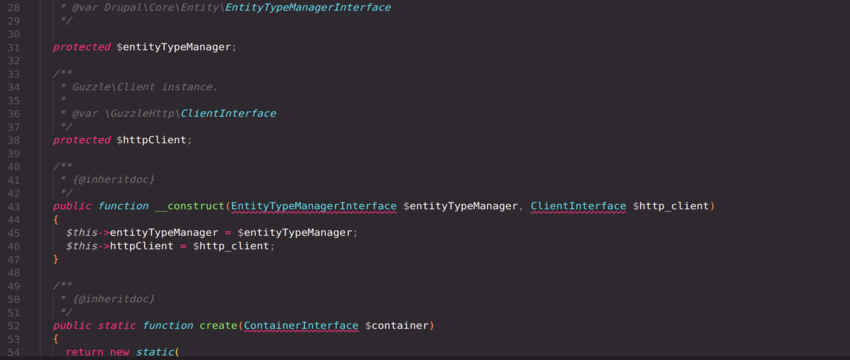Click underlined EntityTypeManagerInterface on line 43
The image size is (850, 360).
click(x=314, y=207)
